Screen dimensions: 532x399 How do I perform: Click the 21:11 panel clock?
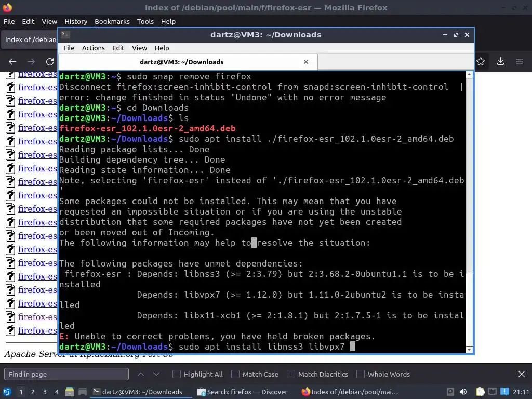tap(521, 392)
